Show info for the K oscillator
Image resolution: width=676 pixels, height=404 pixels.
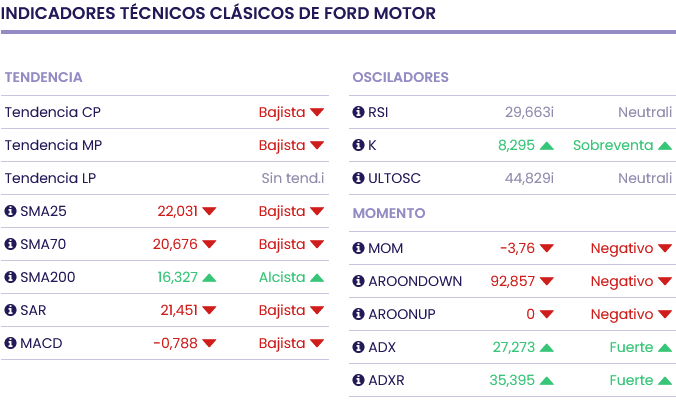(359, 145)
